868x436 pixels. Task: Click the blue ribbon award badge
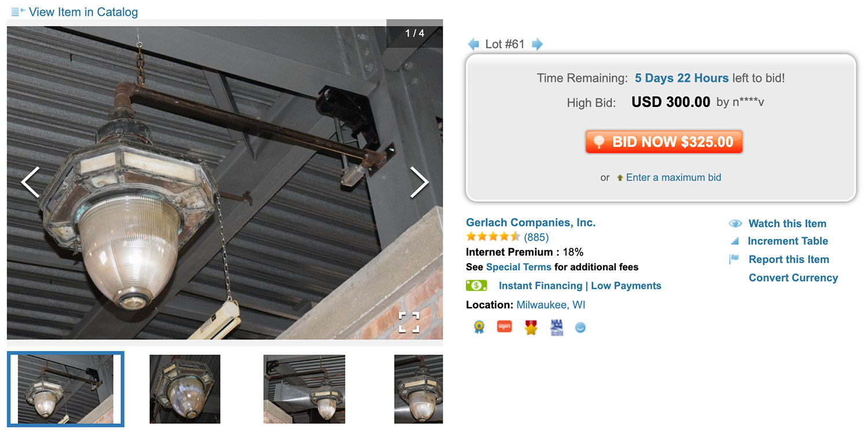[479, 328]
